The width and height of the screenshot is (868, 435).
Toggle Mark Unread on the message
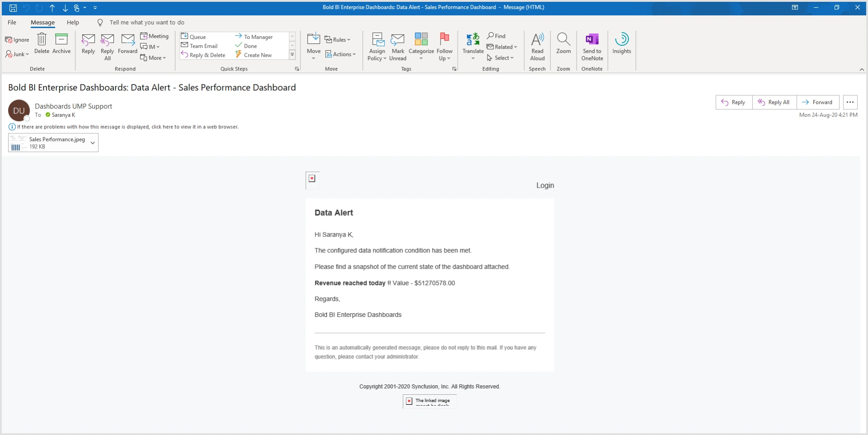[398, 47]
